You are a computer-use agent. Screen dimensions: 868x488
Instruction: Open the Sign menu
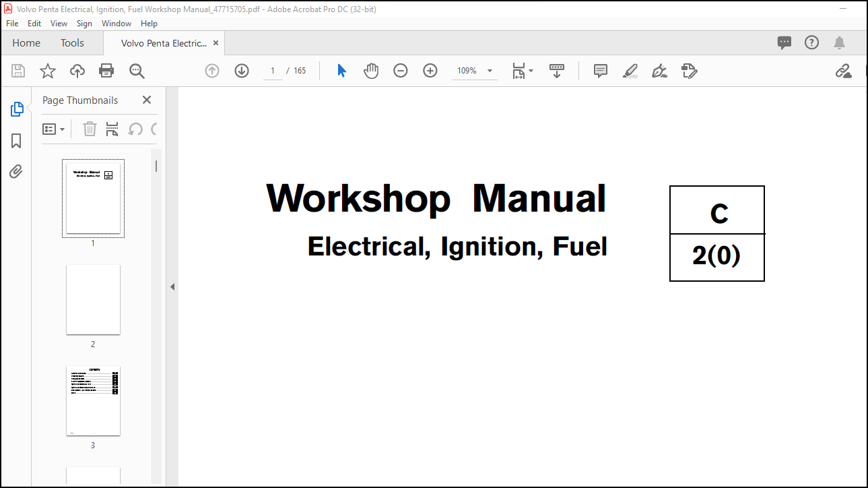coord(84,23)
